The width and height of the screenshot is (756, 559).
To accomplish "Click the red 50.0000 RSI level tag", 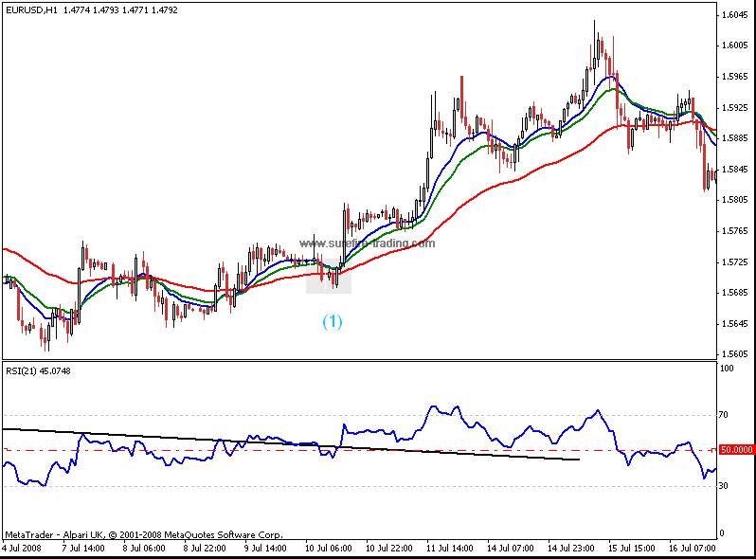I will (x=736, y=449).
